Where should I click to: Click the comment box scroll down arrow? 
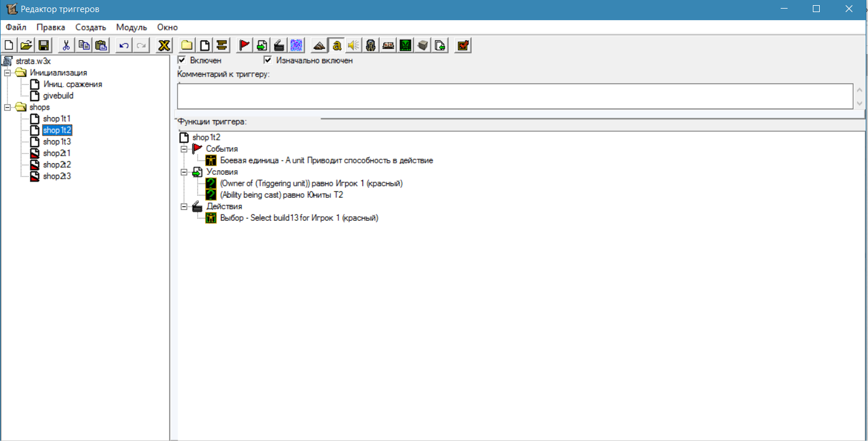click(x=859, y=103)
